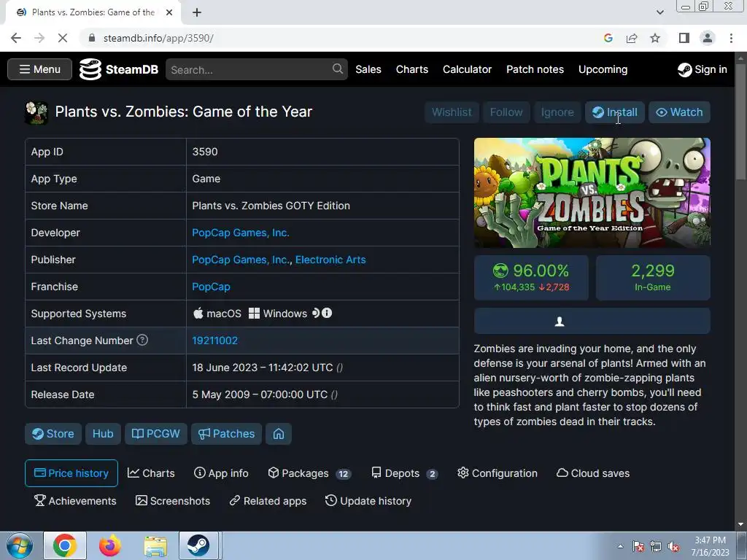Open the Charts link in top navigation
Image resolution: width=747 pixels, height=560 pixels.
click(x=412, y=69)
